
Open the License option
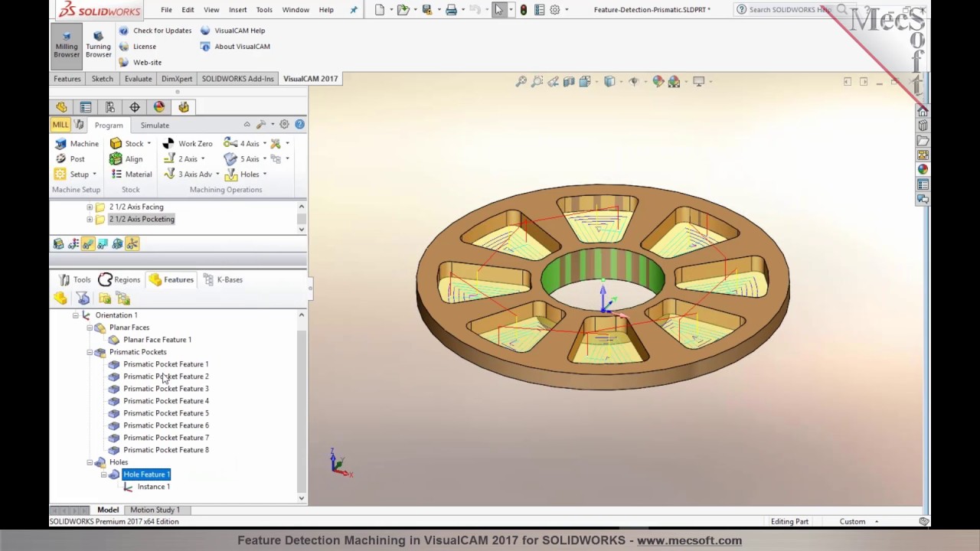138,47
